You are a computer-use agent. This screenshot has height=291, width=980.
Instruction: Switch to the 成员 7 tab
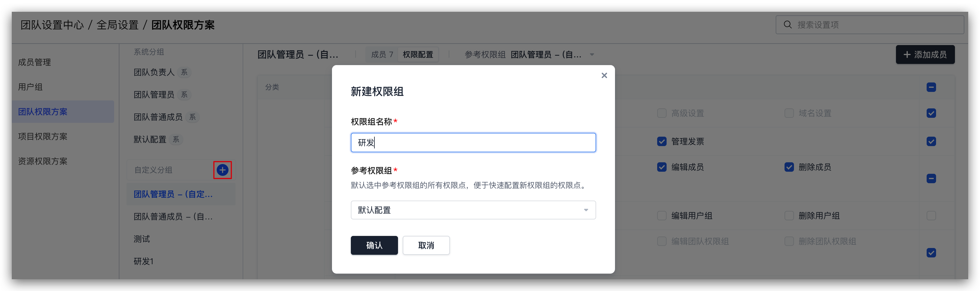[x=382, y=55]
